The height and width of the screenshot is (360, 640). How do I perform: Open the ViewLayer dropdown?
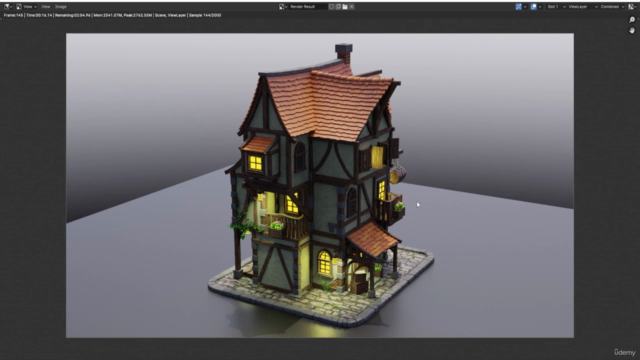(583, 7)
